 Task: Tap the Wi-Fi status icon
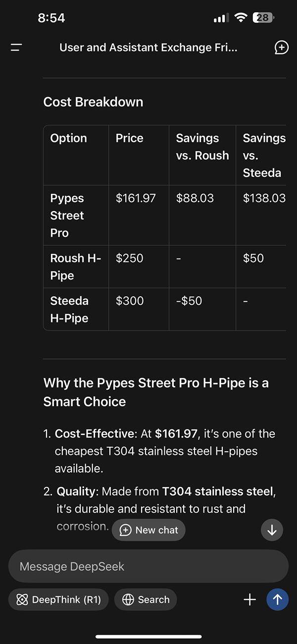pos(241,18)
